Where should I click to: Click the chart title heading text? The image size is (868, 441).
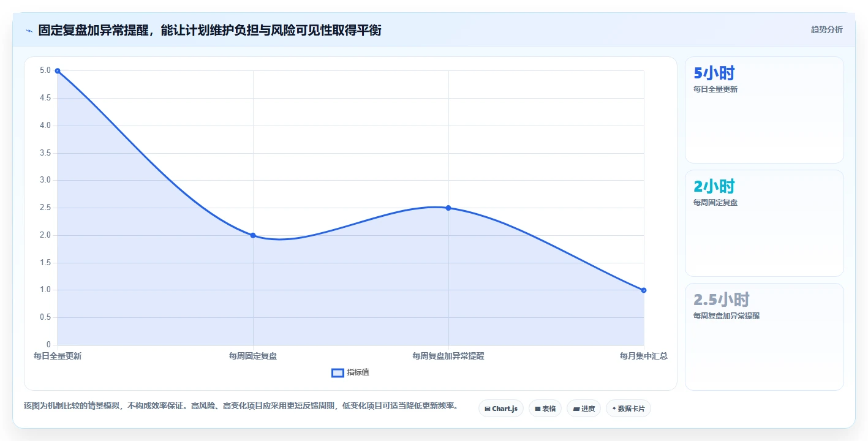(209, 30)
